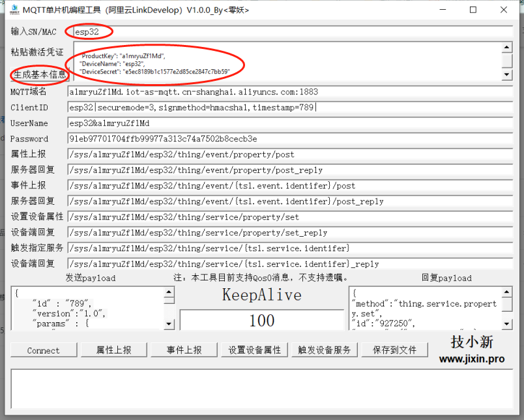Click the MQTT域名 field
Image resolution: width=524 pixels, height=420 pixels.
290,92
